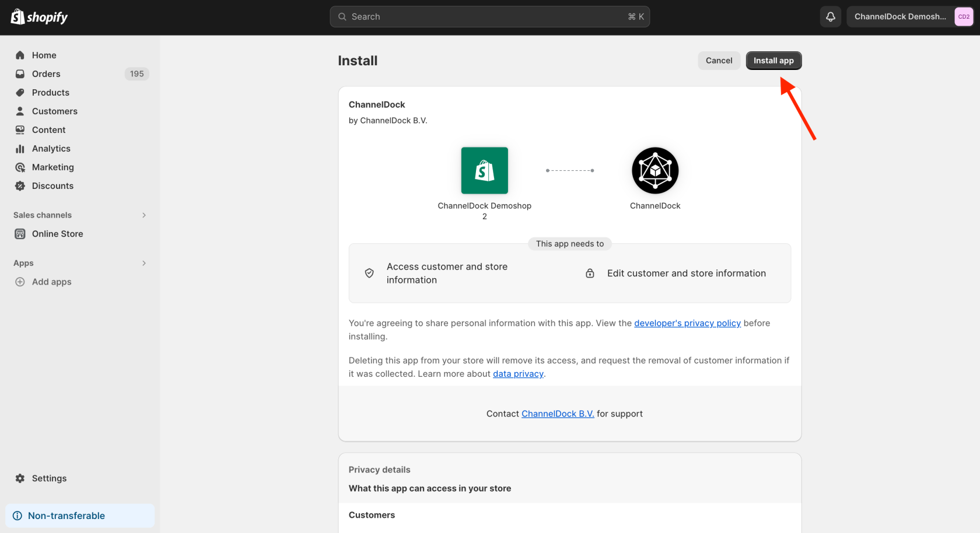Click the Non-transferable info icon
The width and height of the screenshot is (980, 533).
point(17,516)
